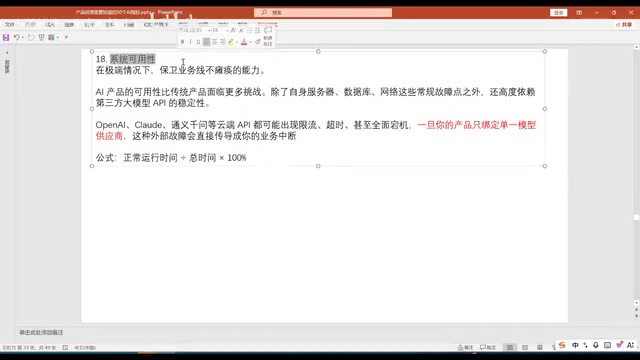Click the Start From Beginning slideshow icon
The width and height of the screenshot is (640, 360).
[41, 38]
